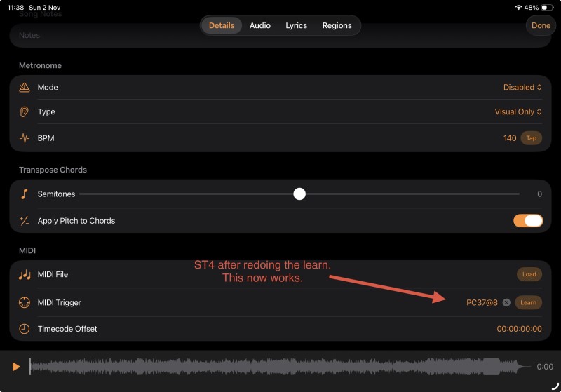Tap the BPM Tap button
Screen dimensions: 561x392
click(531, 138)
